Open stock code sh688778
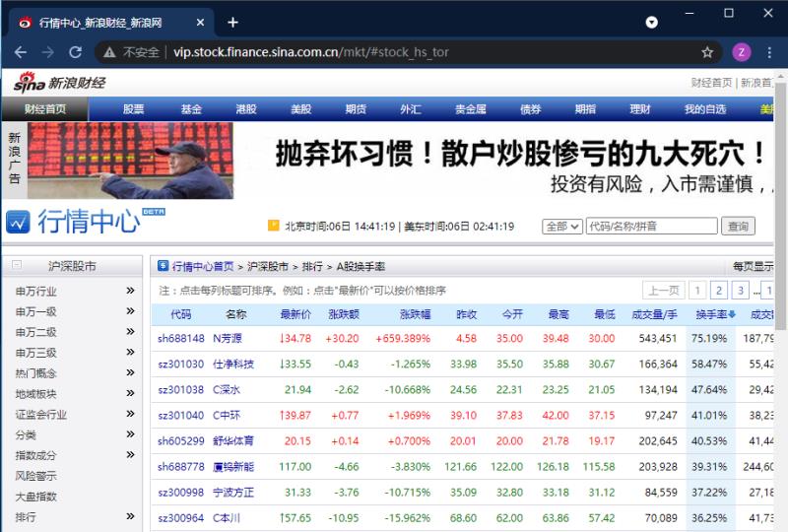The image size is (788, 532). pyautogui.click(x=181, y=467)
